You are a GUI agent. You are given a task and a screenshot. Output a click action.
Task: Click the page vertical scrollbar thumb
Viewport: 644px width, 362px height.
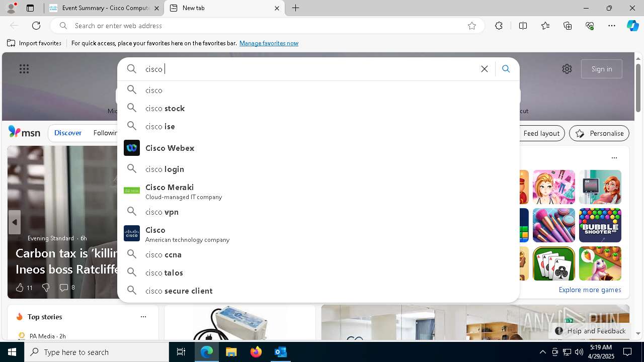(x=638, y=88)
